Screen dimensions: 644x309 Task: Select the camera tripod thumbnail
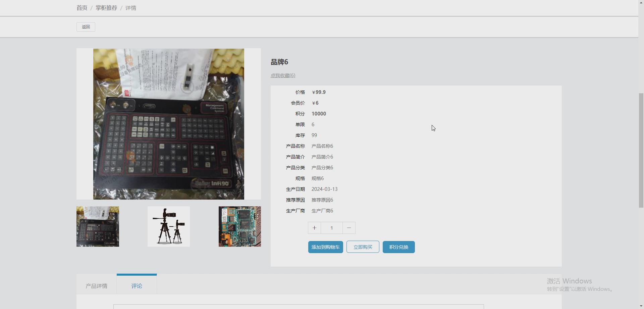[168, 226]
